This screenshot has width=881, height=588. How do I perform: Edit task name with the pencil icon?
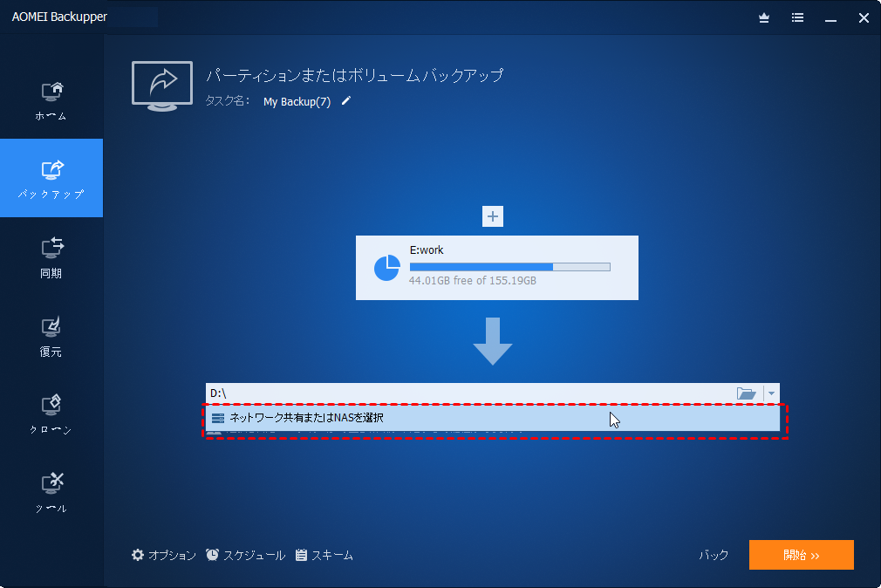346,100
